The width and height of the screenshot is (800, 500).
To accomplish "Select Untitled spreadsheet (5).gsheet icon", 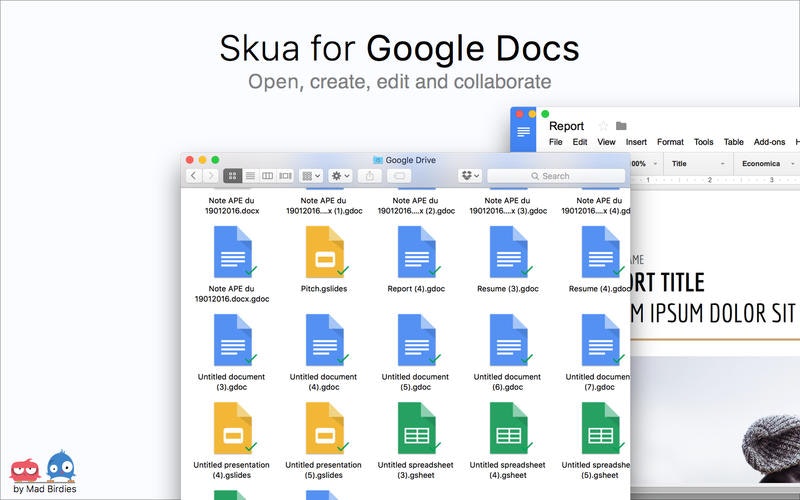I will click(601, 429).
